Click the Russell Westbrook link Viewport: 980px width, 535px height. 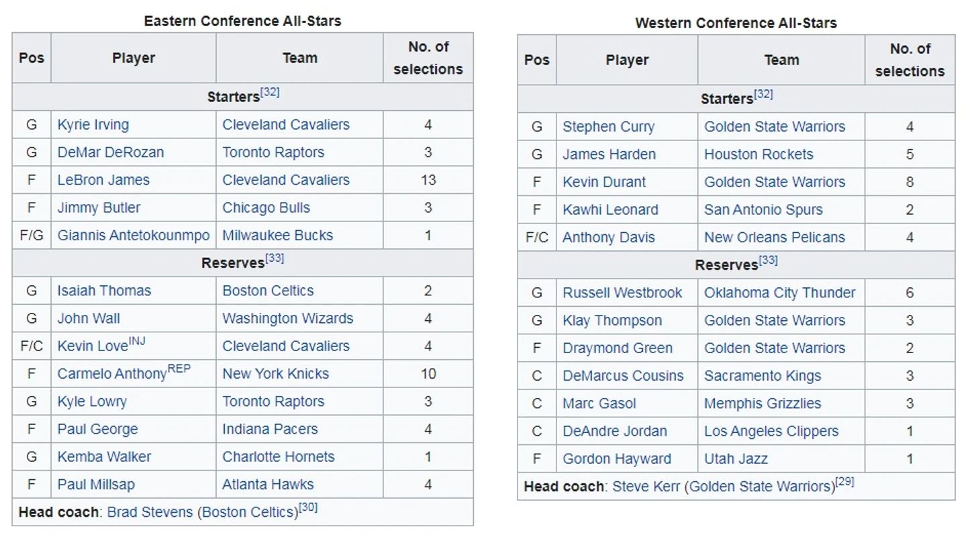coord(622,293)
